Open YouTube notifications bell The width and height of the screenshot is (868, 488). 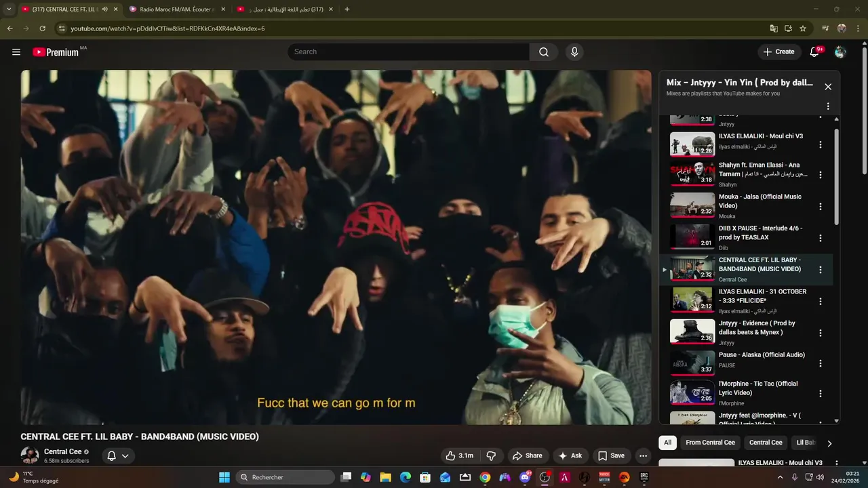point(816,52)
